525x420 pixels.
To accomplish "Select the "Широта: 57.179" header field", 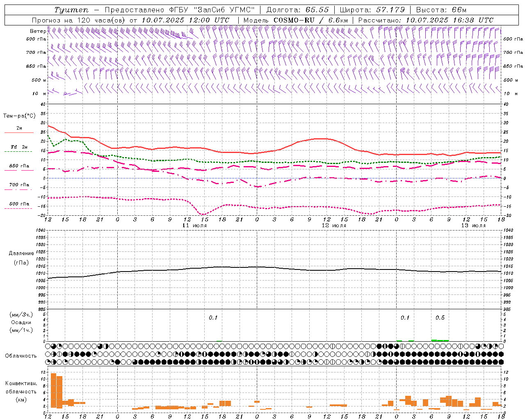I will (373, 10).
